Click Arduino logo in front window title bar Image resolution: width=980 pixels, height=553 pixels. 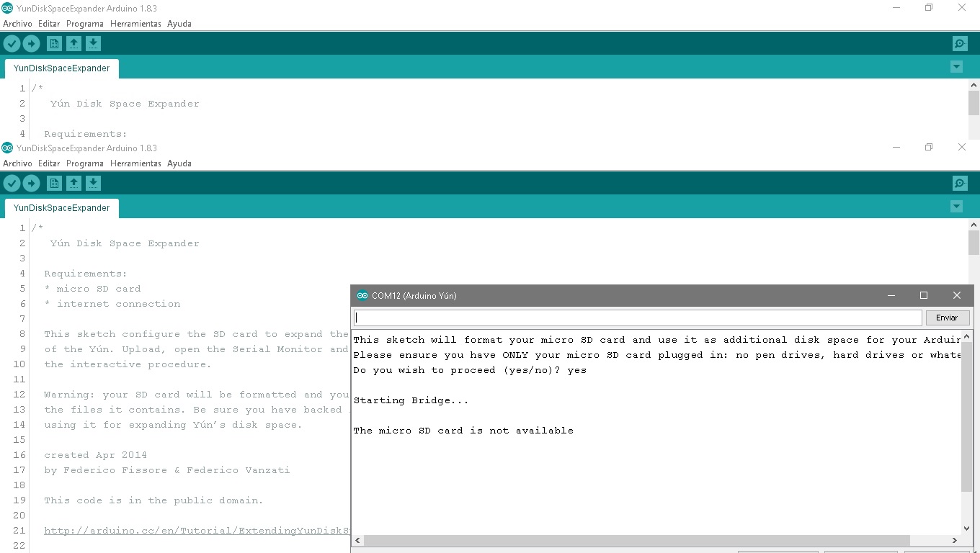pyautogui.click(x=7, y=148)
